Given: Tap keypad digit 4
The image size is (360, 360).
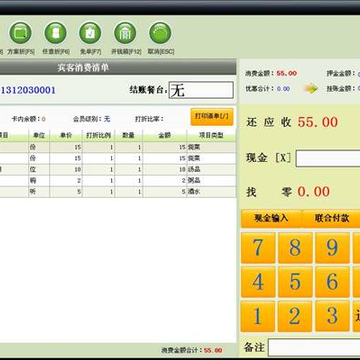Looking at the screenshot, I should click(258, 282).
